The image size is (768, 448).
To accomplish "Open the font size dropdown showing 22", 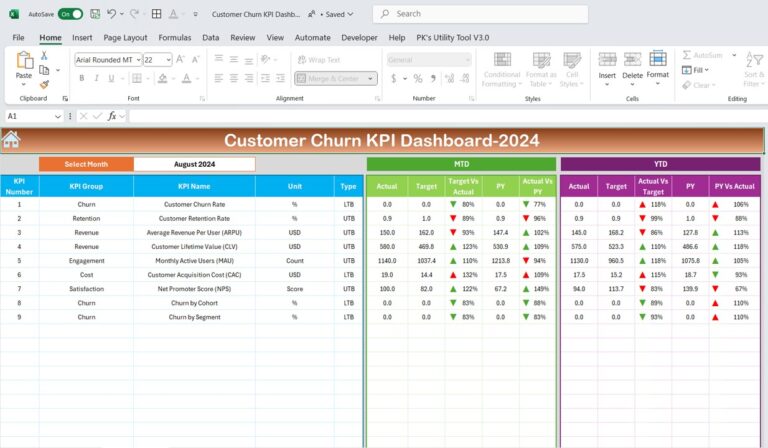I will coord(168,60).
